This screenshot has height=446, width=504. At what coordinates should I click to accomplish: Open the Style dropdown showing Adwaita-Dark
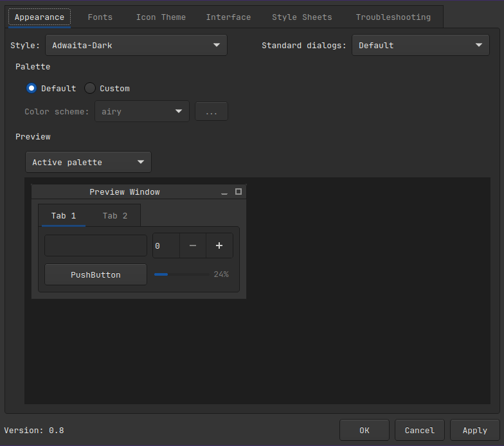tap(136, 46)
